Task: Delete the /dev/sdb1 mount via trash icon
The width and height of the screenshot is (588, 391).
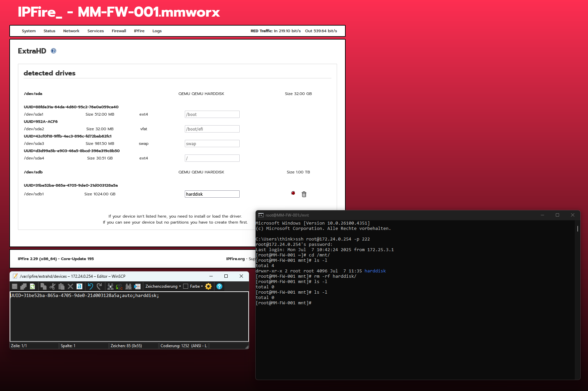Action: (304, 194)
